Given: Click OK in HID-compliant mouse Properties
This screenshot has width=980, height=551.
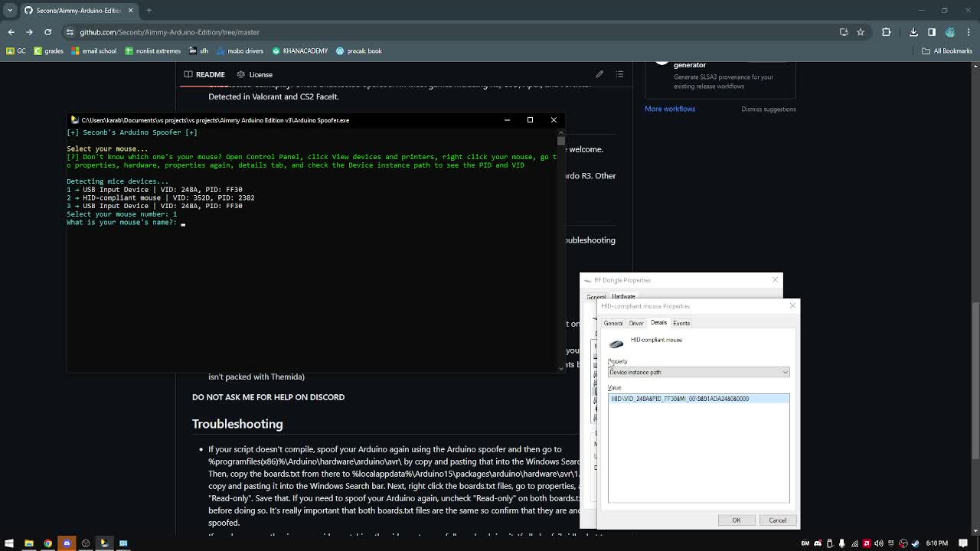Looking at the screenshot, I should tap(736, 520).
